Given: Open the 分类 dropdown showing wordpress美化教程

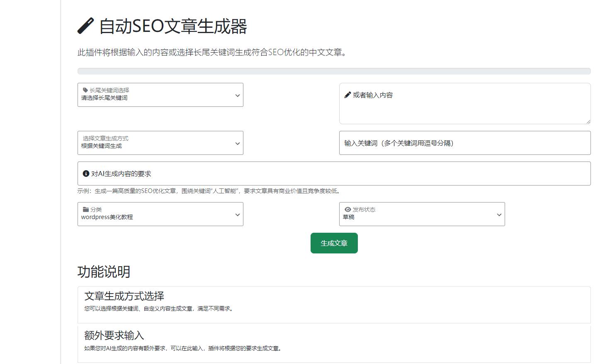Looking at the screenshot, I should 160,214.
